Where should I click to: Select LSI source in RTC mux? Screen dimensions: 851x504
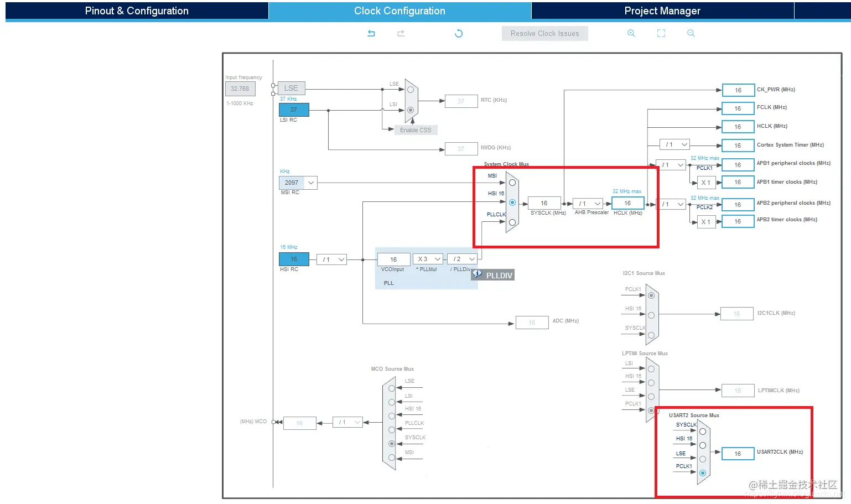coord(411,110)
